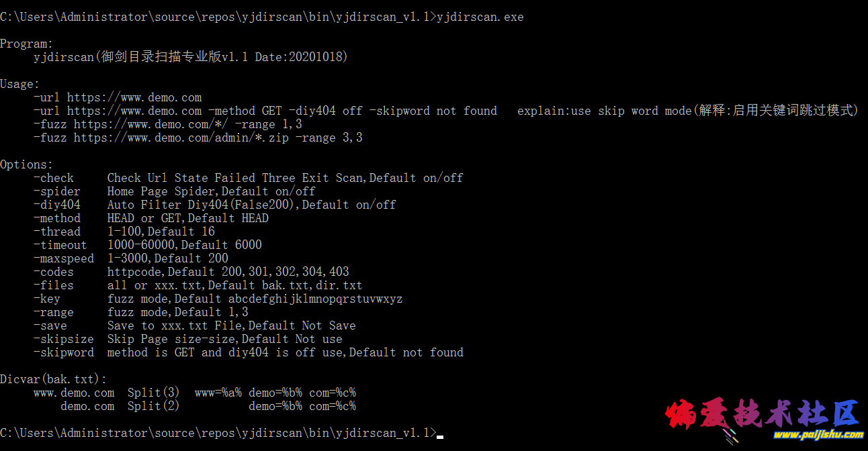Click the "Split(3)" text in the Dicvar section
The width and height of the screenshot is (868, 451).
point(154,393)
